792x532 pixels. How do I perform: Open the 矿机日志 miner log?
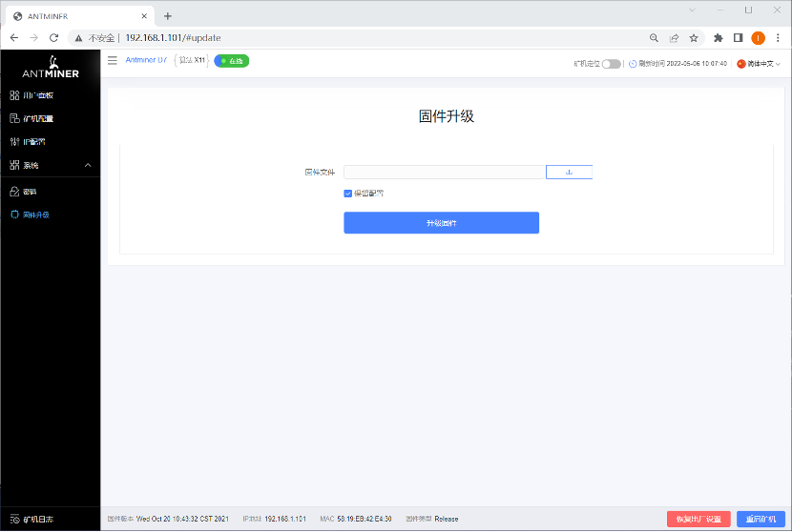tap(31, 520)
